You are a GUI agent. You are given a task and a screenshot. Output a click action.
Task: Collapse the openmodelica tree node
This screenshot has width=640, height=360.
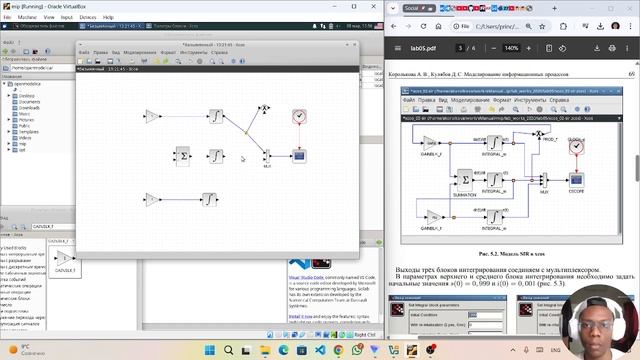coord(4,84)
